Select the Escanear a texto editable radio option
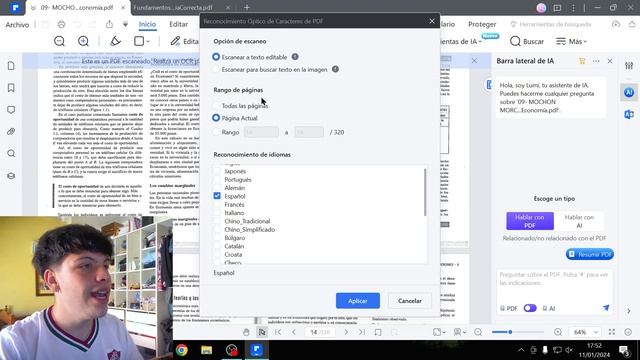The image size is (640, 360). click(216, 57)
